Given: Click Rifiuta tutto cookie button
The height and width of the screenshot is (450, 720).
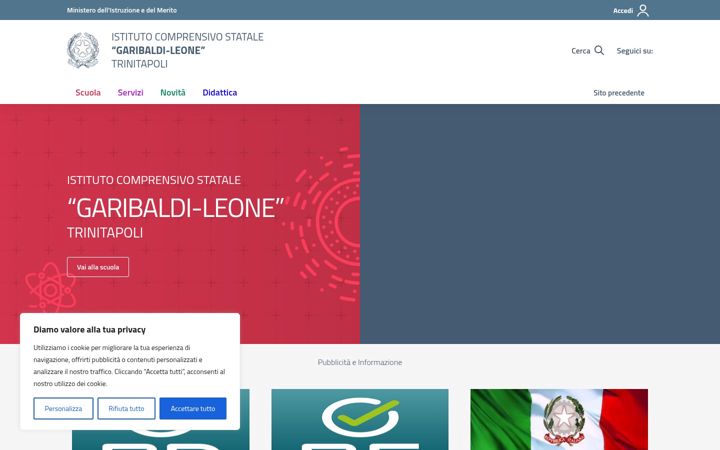Looking at the screenshot, I should click(126, 409).
